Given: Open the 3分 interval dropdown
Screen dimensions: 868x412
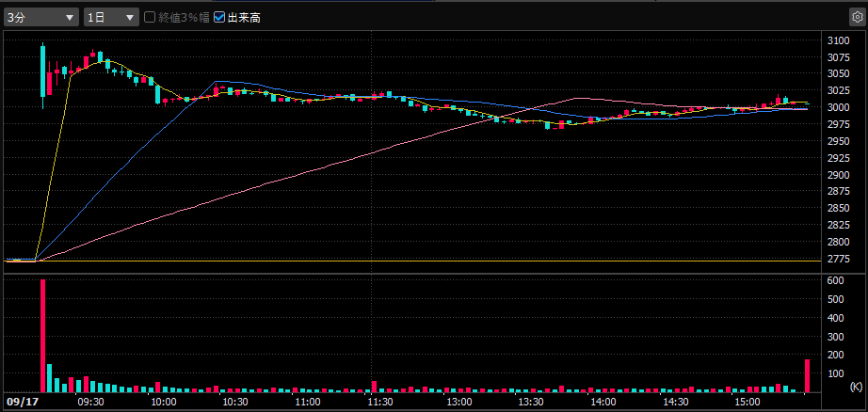Looking at the screenshot, I should (x=41, y=17).
